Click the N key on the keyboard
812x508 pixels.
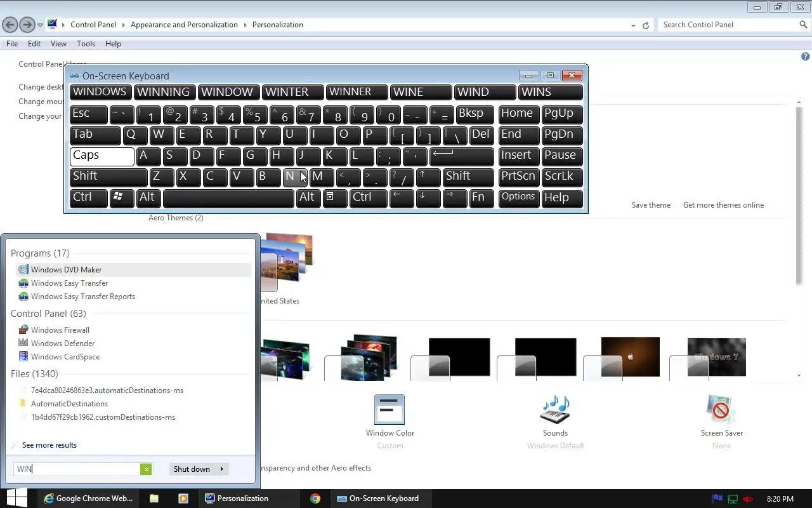click(295, 177)
